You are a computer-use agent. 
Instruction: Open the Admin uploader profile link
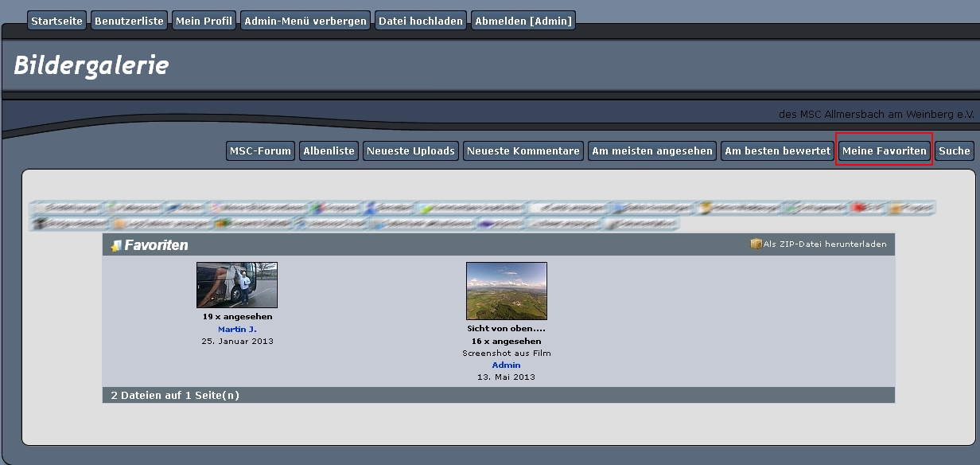click(506, 365)
